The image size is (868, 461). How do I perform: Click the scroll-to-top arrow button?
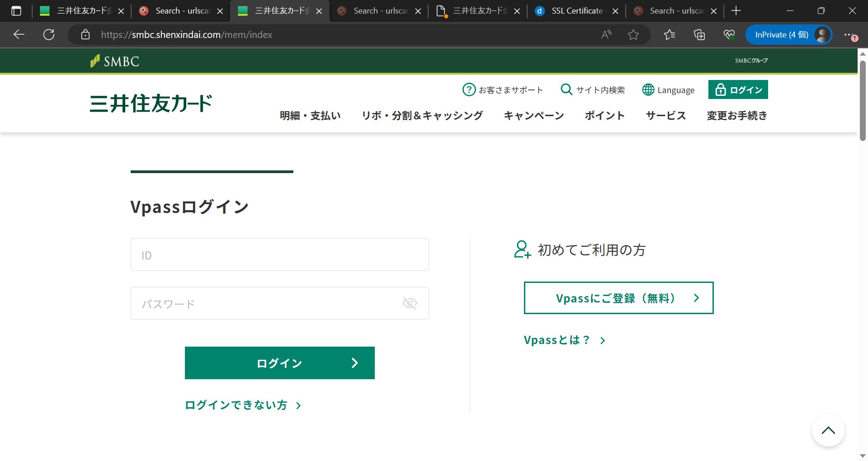coord(828,430)
